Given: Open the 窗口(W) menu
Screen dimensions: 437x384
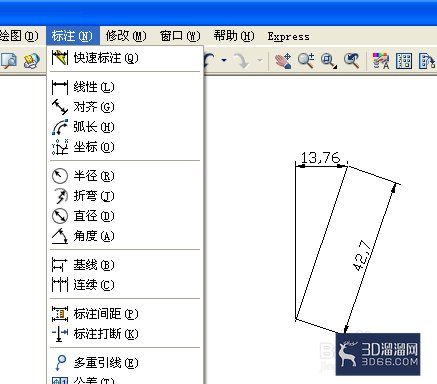Looking at the screenshot, I should (x=180, y=36).
